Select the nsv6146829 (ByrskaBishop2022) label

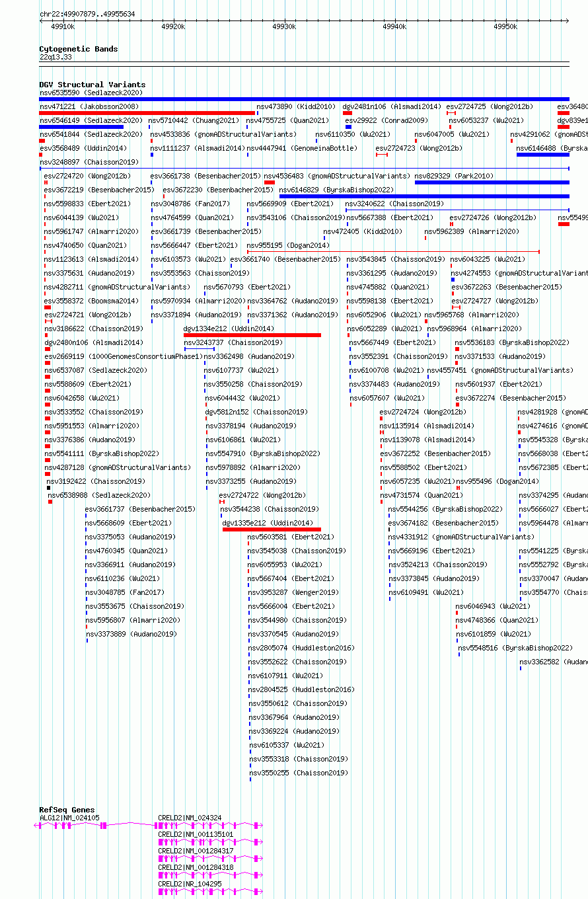coord(338,190)
